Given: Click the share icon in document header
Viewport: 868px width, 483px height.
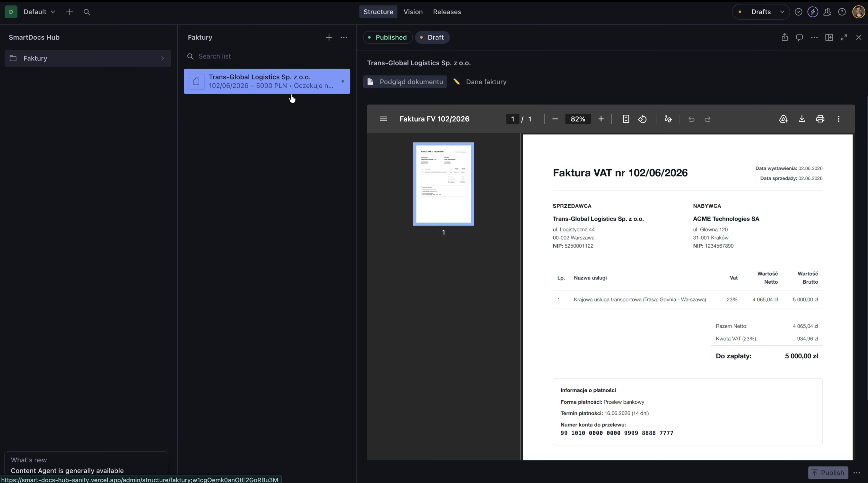Looking at the screenshot, I should [x=784, y=37].
